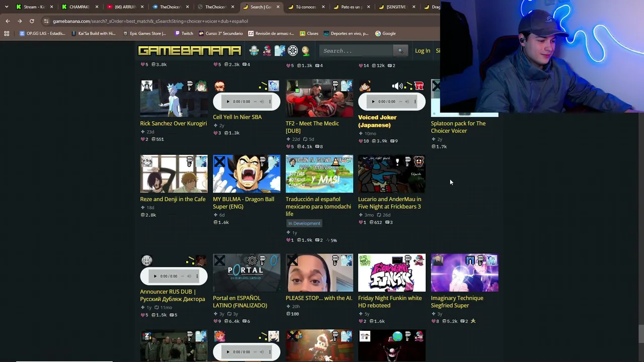Reload the GameBanana page
Image resolution: width=644 pixels, height=362 pixels.
tap(32, 21)
